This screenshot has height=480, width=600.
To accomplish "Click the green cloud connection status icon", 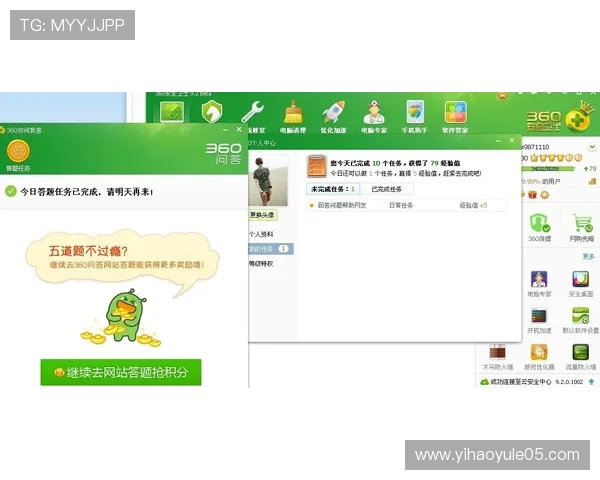I will (x=484, y=382).
